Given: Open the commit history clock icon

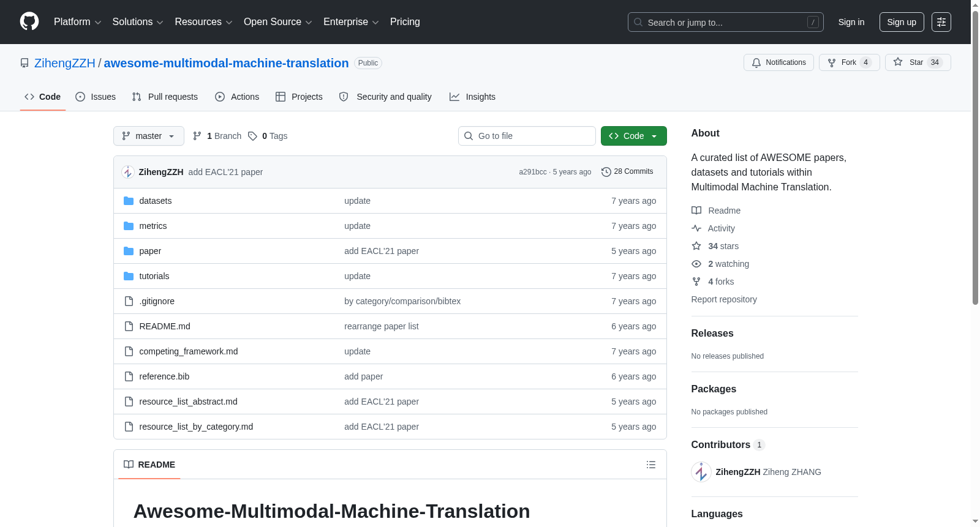Looking at the screenshot, I should coord(606,172).
